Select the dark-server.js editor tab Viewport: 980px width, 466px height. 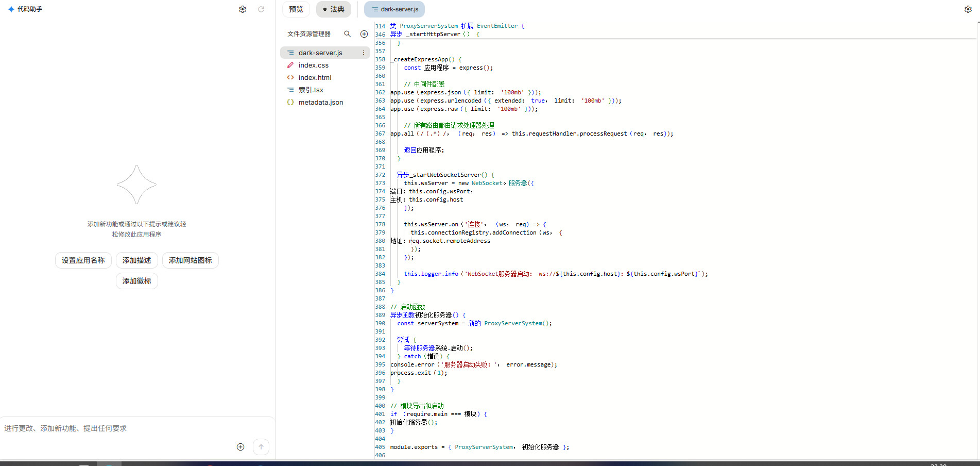point(394,9)
